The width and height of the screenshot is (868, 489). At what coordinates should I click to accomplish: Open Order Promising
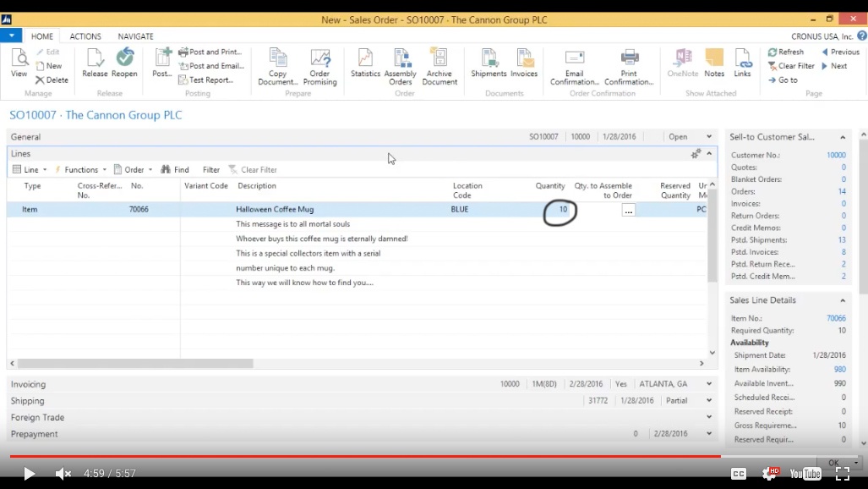point(320,67)
